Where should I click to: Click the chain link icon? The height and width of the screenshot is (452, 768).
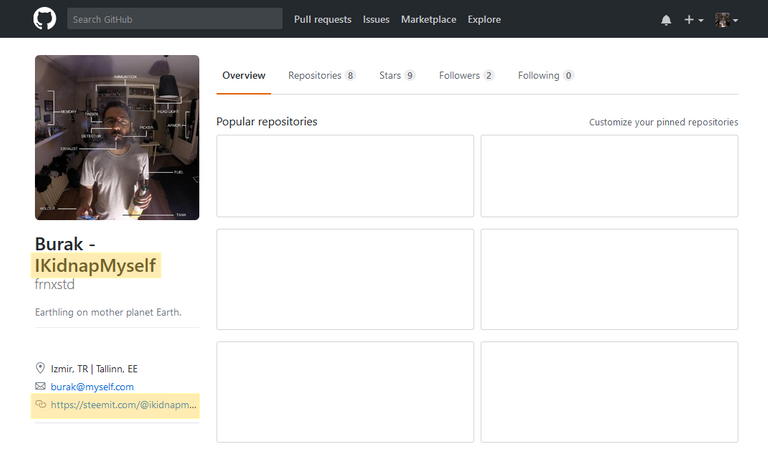(40, 404)
